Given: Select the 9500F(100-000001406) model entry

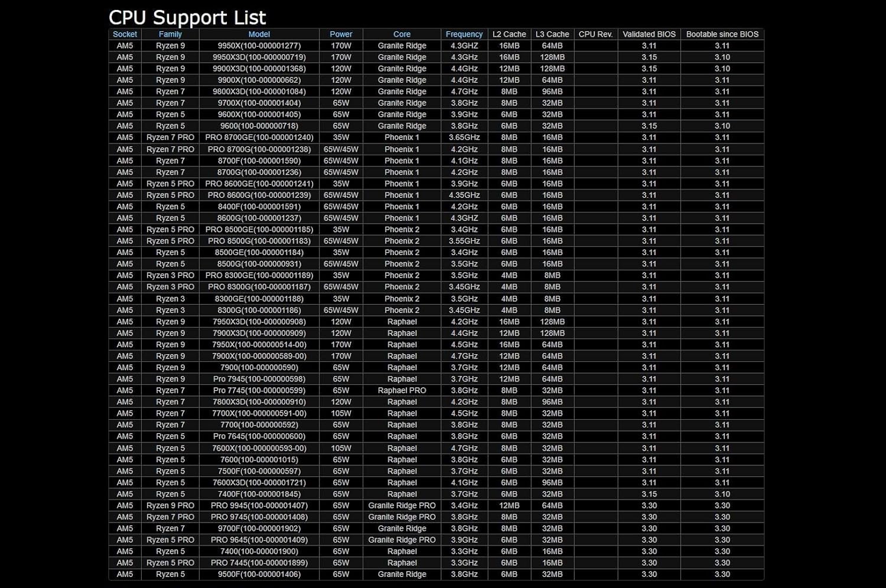Looking at the screenshot, I should tap(259, 574).
